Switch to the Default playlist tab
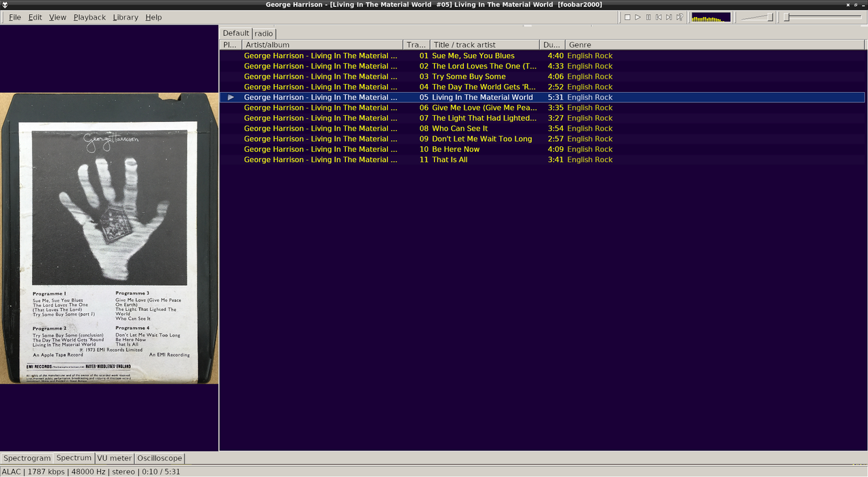 (236, 33)
